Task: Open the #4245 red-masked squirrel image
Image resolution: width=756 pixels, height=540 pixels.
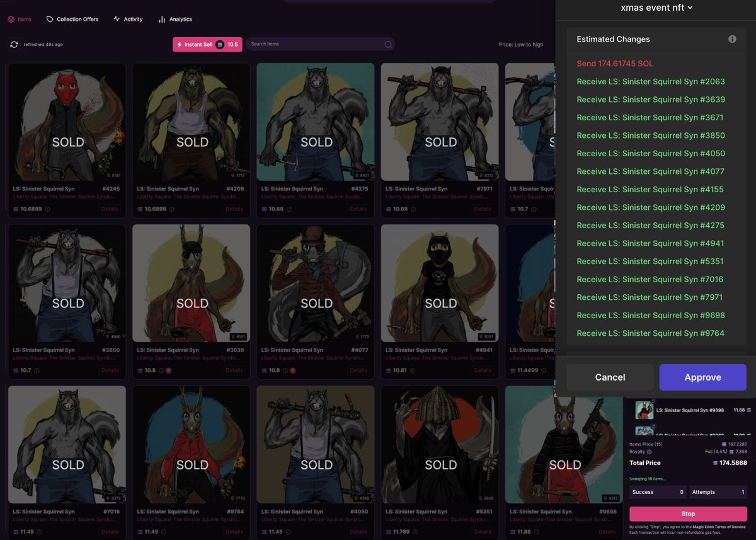Action: click(67, 122)
